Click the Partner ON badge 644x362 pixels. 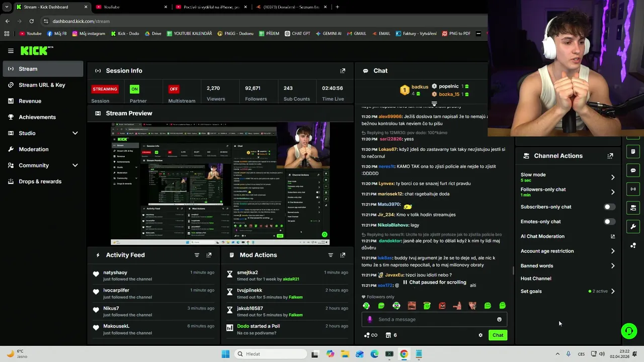coord(134,89)
